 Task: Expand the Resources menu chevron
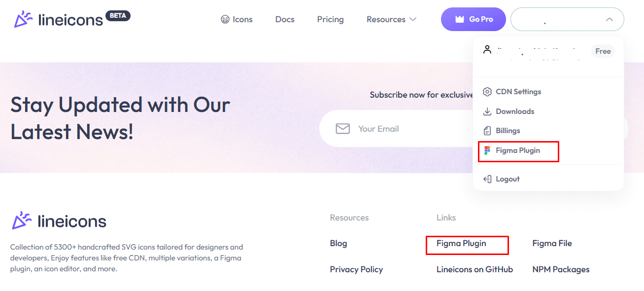pos(413,19)
